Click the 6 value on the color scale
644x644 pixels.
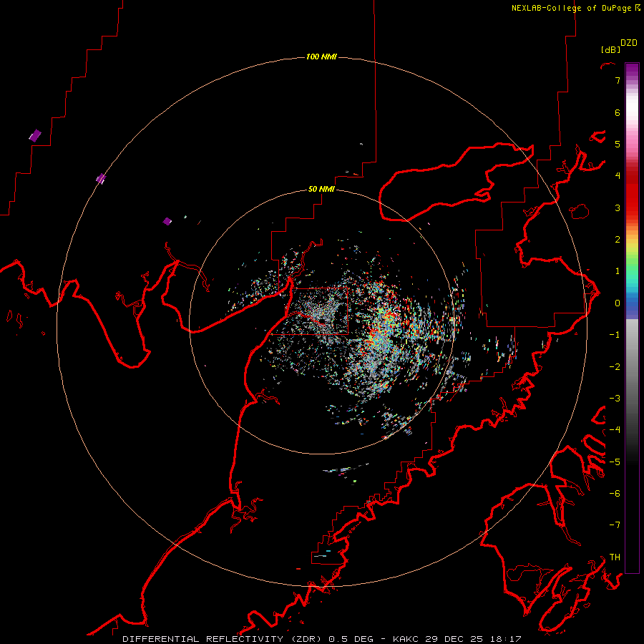click(x=618, y=112)
